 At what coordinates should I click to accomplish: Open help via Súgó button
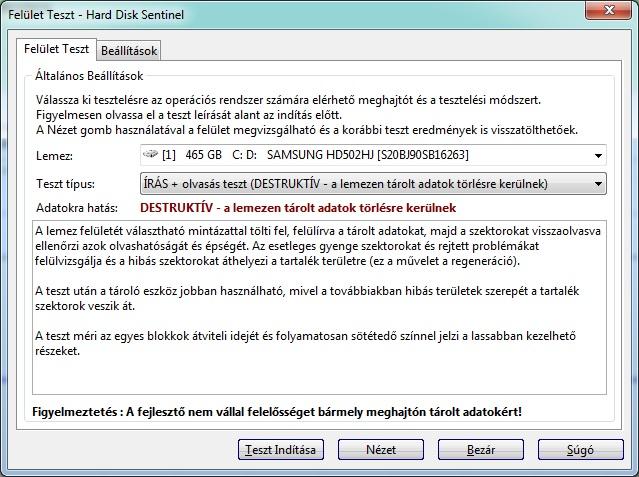pos(580,450)
